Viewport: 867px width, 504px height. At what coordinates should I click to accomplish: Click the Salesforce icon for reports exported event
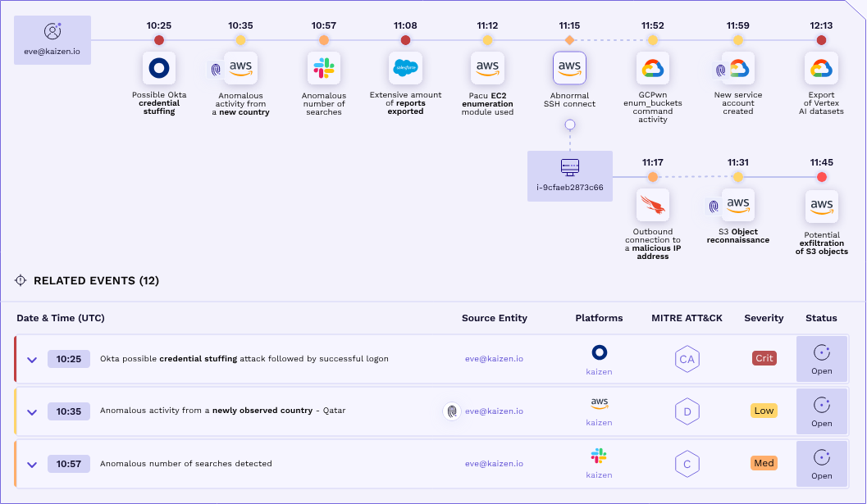(x=405, y=68)
